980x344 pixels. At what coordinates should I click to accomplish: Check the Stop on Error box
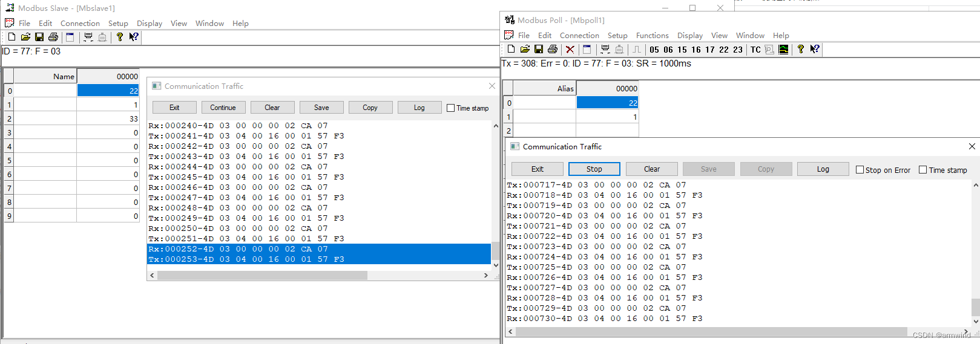click(860, 170)
